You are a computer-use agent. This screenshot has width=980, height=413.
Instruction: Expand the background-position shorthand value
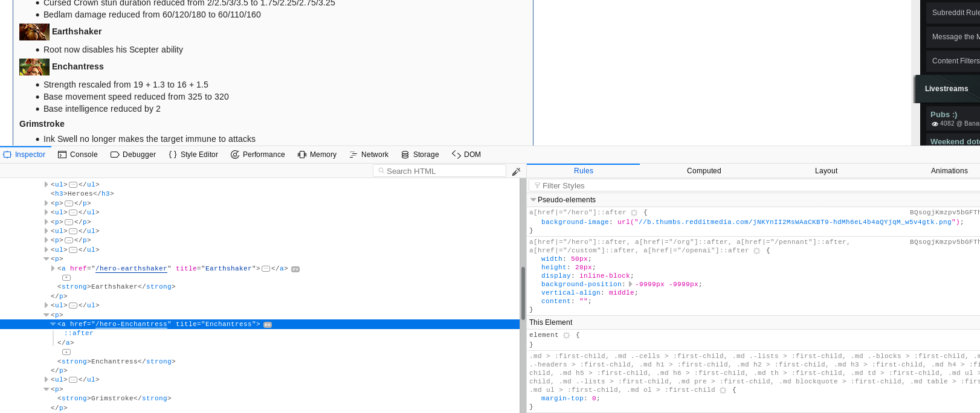(x=631, y=284)
